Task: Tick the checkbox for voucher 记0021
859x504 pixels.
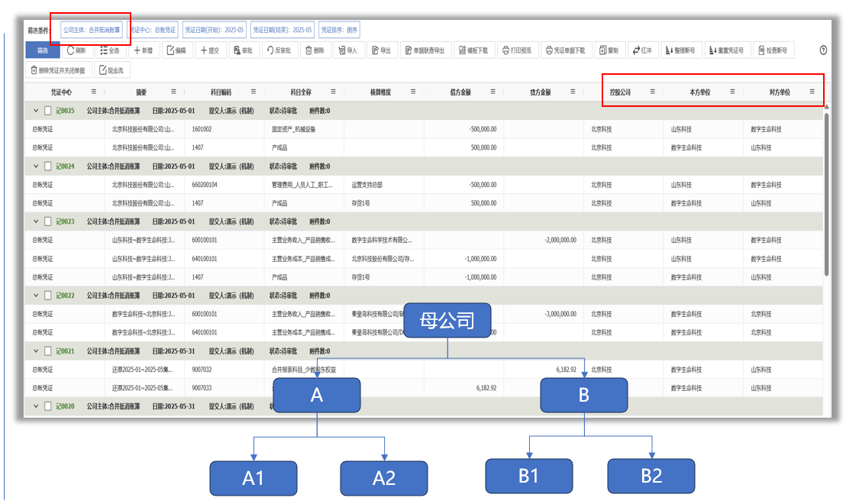Action: click(47, 351)
